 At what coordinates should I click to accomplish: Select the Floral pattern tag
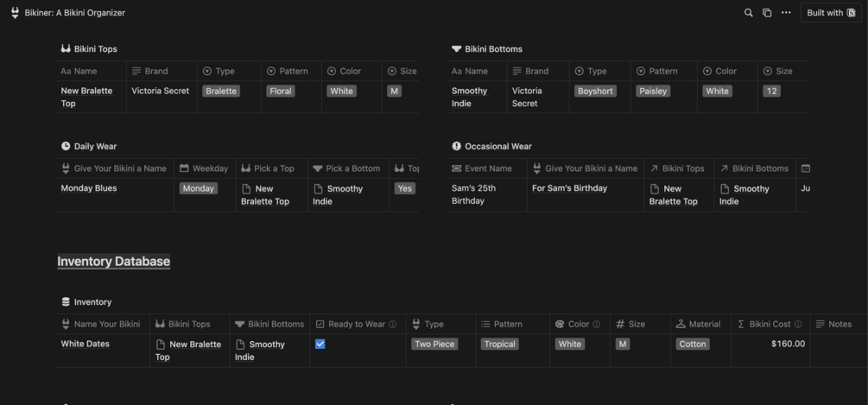click(280, 91)
